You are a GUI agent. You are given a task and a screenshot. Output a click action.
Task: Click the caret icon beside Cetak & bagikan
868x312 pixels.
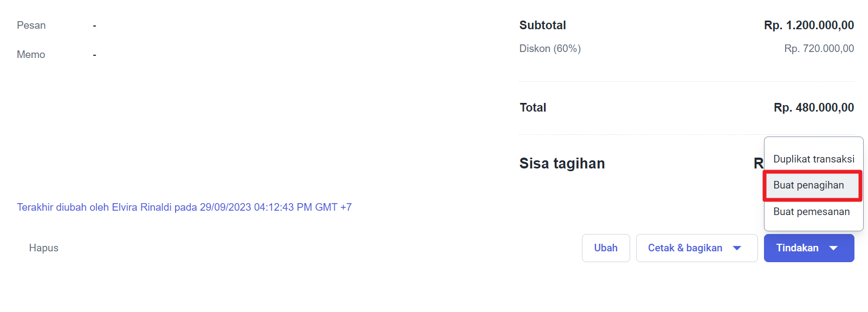(x=737, y=248)
